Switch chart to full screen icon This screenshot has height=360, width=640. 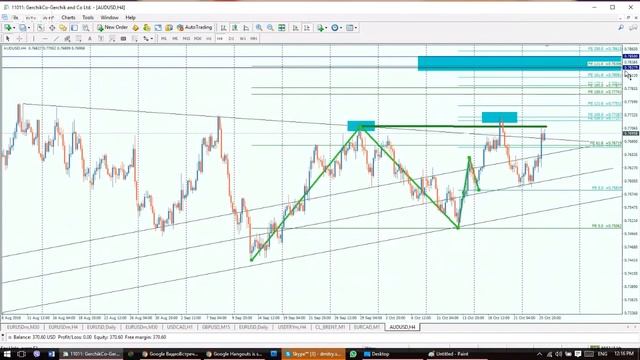(158, 28)
